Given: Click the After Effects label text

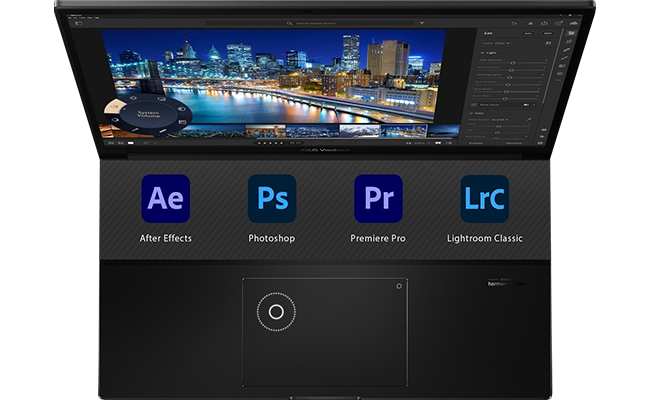Looking at the screenshot, I should [x=165, y=238].
